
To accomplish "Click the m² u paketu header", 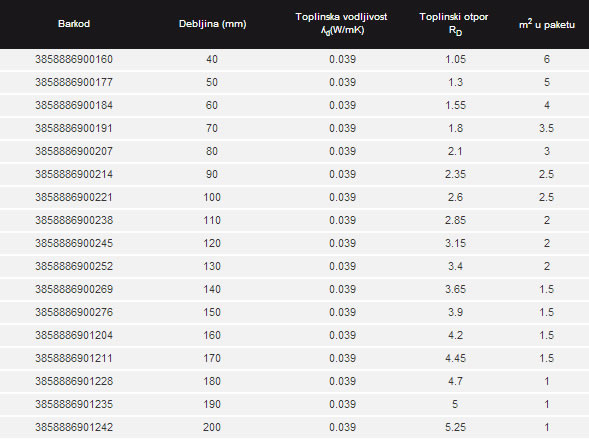I will point(547,24).
